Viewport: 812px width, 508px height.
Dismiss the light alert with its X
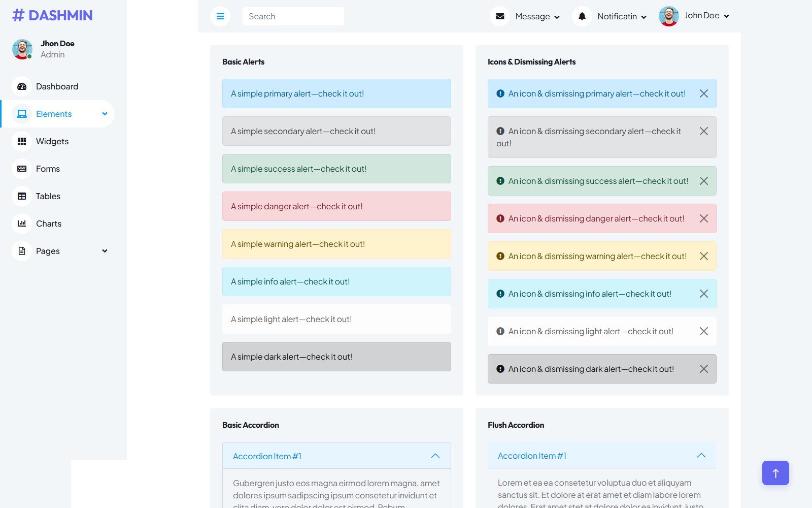[704, 331]
